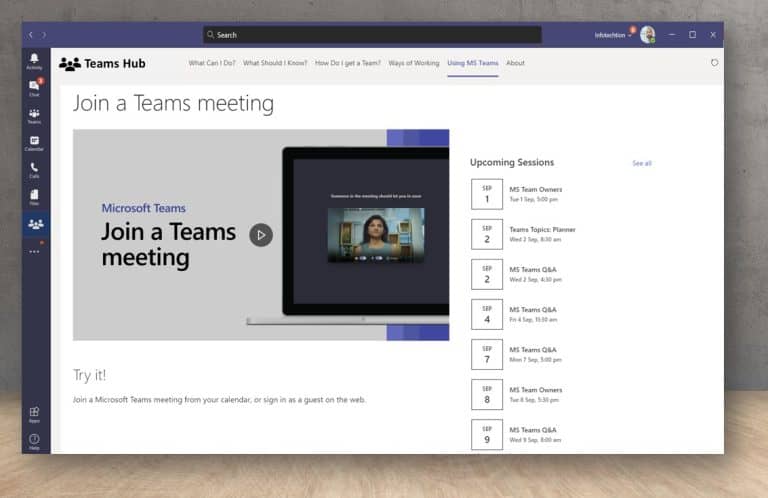Go forward with the right arrow

44,35
